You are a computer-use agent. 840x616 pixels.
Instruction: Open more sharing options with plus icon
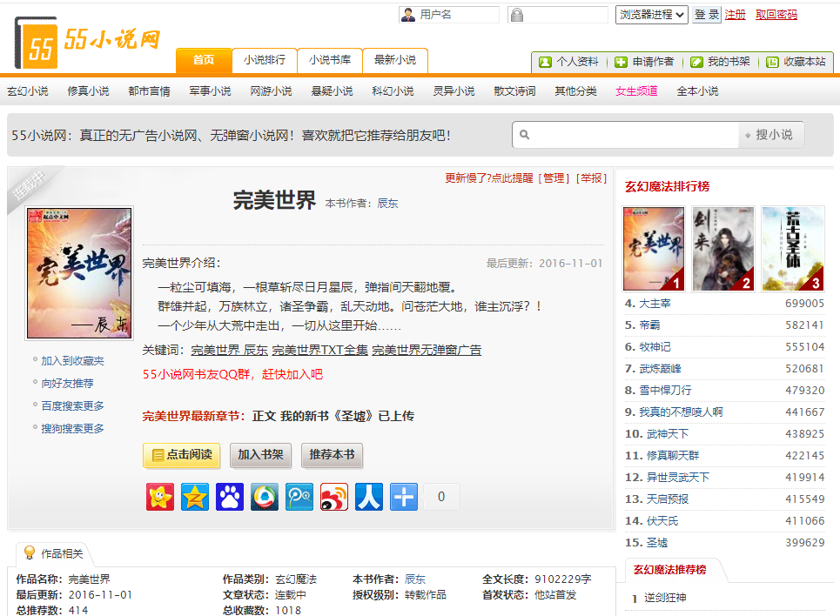click(403, 496)
